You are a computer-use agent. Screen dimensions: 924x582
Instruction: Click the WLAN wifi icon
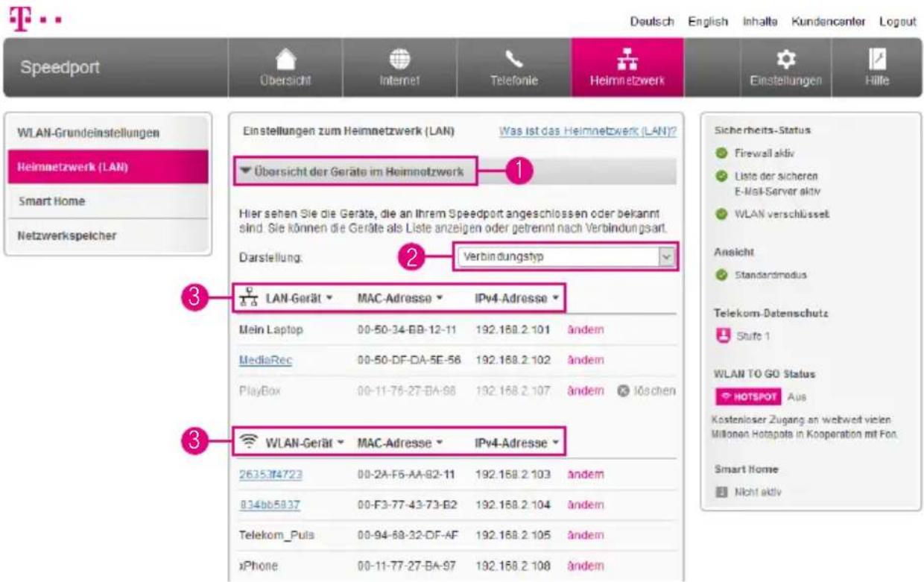(x=249, y=442)
